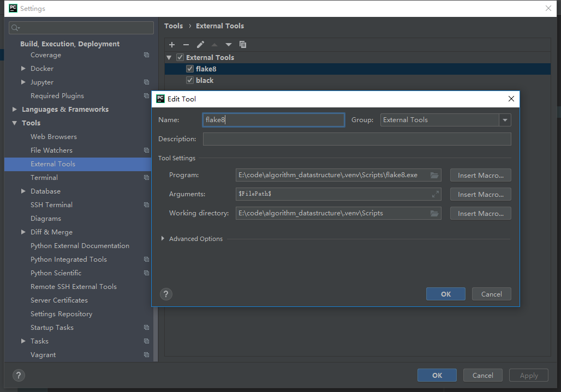561x392 pixels.
Task: Uncheck the flake8 tool checkbox
Action: (190, 69)
